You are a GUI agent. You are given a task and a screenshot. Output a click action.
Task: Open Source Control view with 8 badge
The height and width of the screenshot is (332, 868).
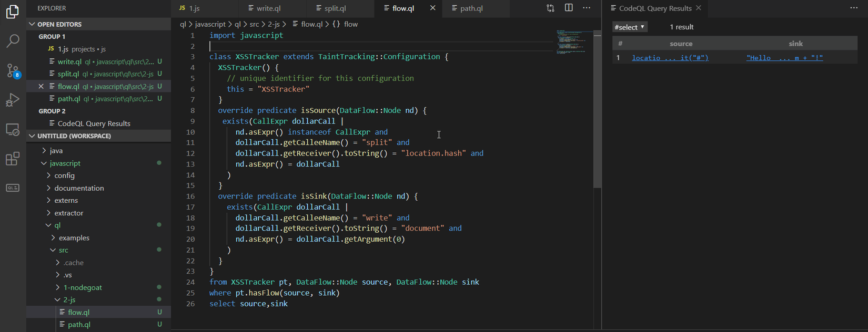[x=13, y=71]
